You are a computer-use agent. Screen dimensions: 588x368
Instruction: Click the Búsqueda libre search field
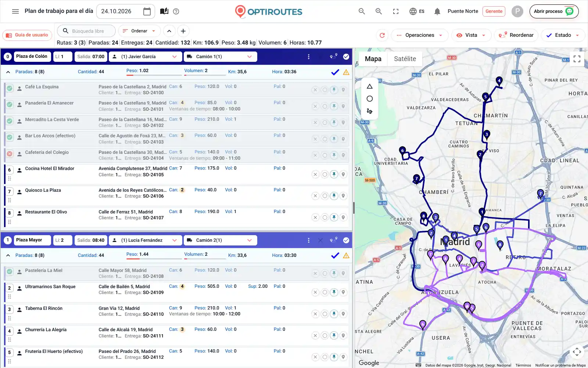click(x=87, y=31)
